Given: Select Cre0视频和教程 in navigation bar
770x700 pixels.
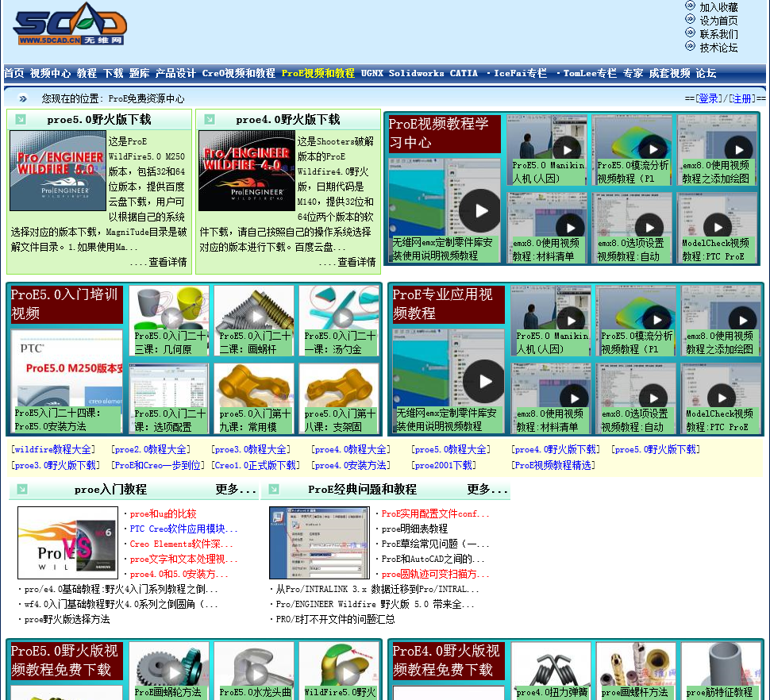Looking at the screenshot, I should (239, 73).
